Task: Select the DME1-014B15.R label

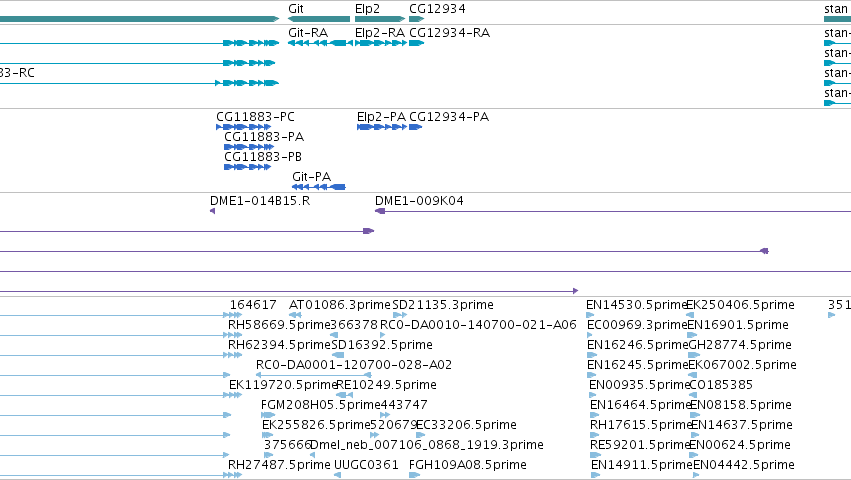Action: point(260,201)
